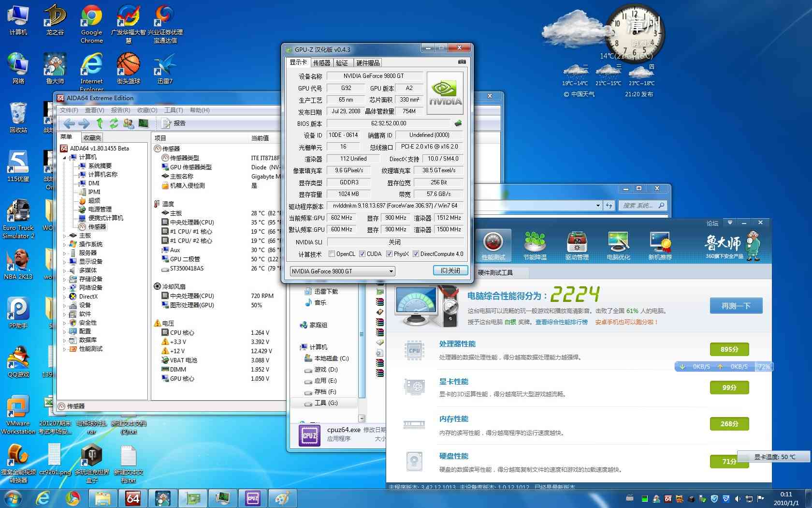Click the Windows Start orb

point(13,498)
